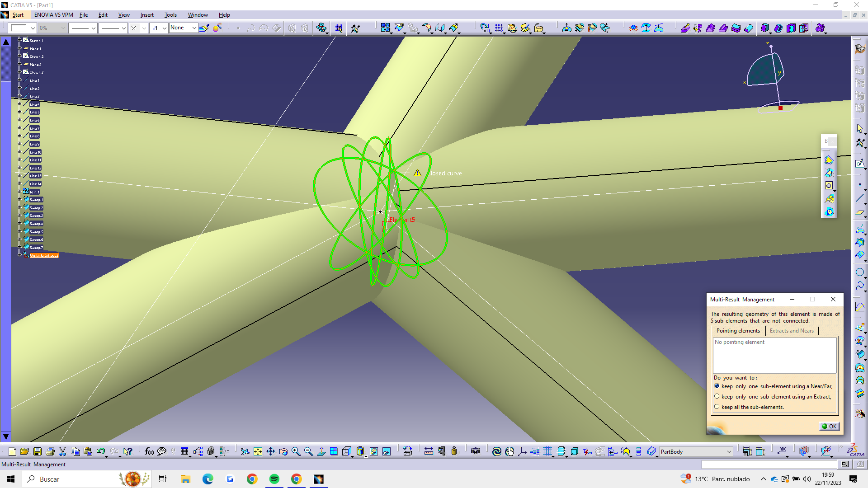The height and width of the screenshot is (488, 868).
Task: Open Spotify from the Windows taskbar
Action: tap(274, 479)
